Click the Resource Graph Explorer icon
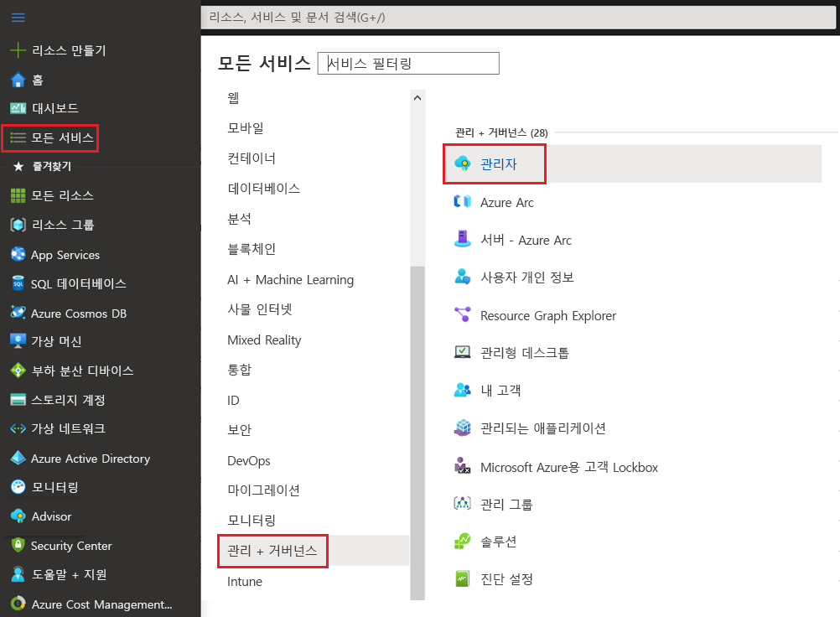This screenshot has height=617, width=840. pyautogui.click(x=462, y=315)
